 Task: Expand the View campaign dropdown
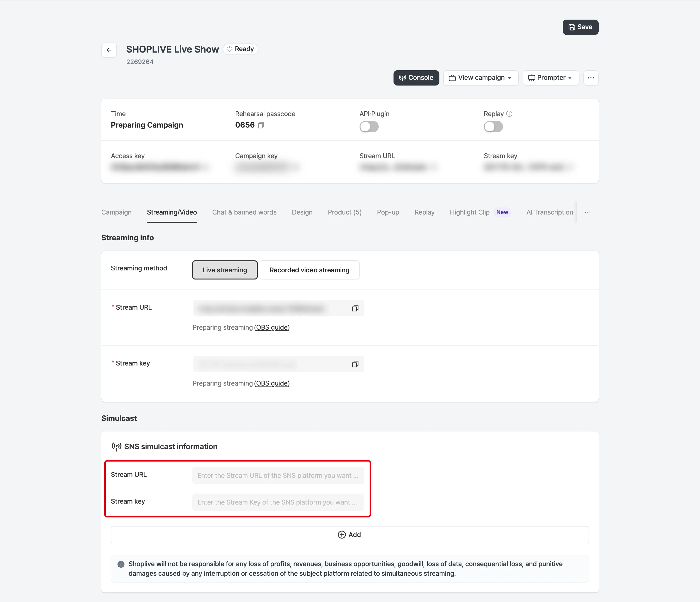[x=480, y=78]
